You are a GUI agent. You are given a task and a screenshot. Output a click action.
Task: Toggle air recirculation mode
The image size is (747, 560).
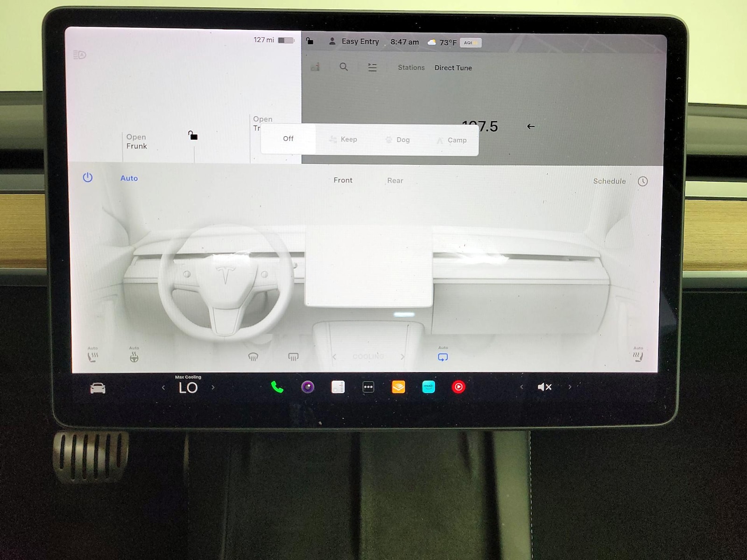tap(443, 357)
